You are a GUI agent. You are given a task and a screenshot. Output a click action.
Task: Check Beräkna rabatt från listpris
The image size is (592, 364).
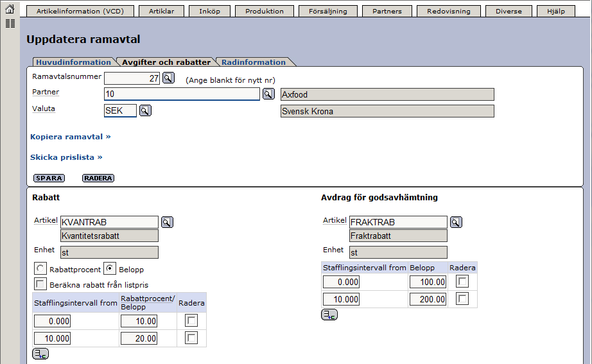tap(40, 284)
